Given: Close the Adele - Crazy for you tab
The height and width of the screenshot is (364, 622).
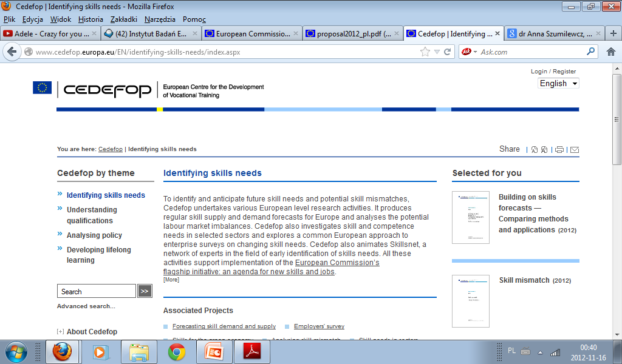Looking at the screenshot, I should [x=94, y=33].
